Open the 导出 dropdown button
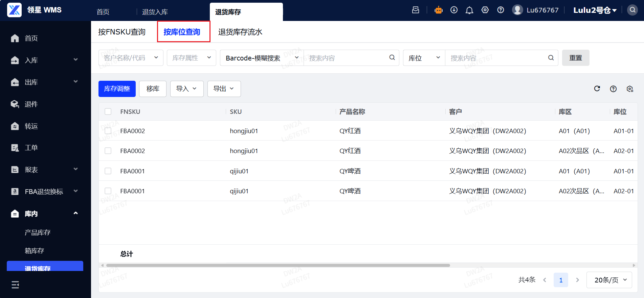Image resolution: width=644 pixels, height=298 pixels. click(x=224, y=89)
